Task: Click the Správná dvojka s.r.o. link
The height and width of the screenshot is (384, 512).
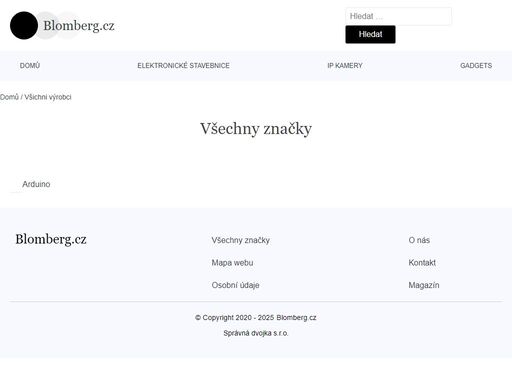Action: pyautogui.click(x=256, y=333)
